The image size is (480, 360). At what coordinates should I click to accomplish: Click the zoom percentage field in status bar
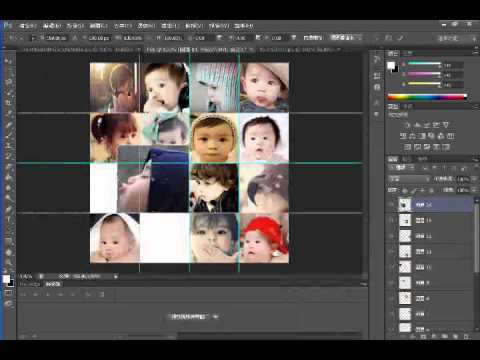(26, 276)
